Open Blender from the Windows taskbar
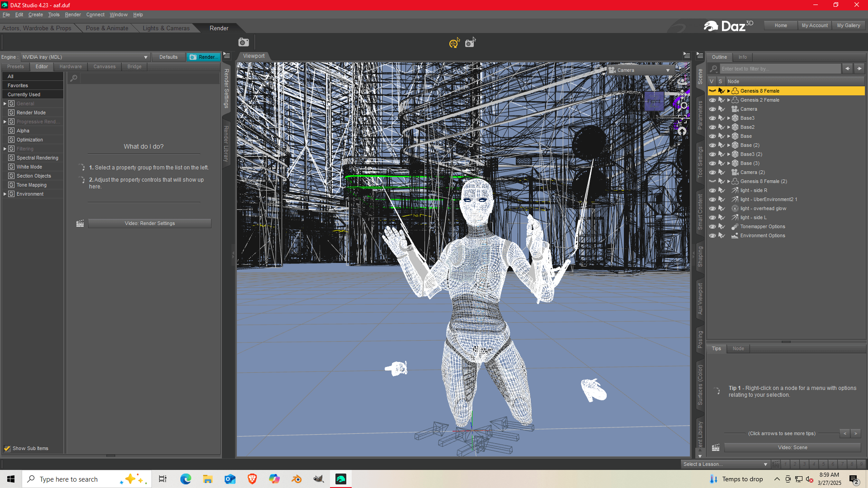The width and height of the screenshot is (868, 488). click(297, 479)
